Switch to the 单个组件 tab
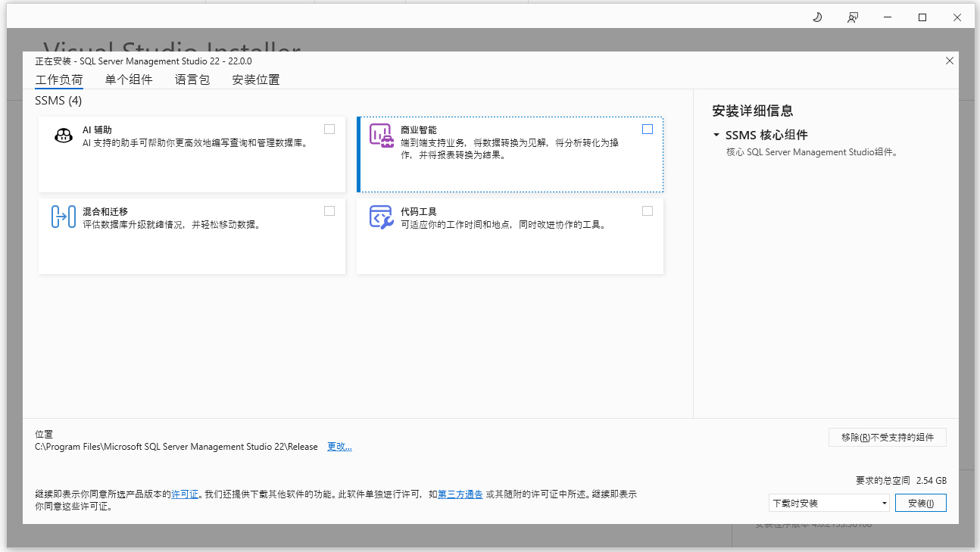Viewport: 980px width, 552px height. (129, 79)
